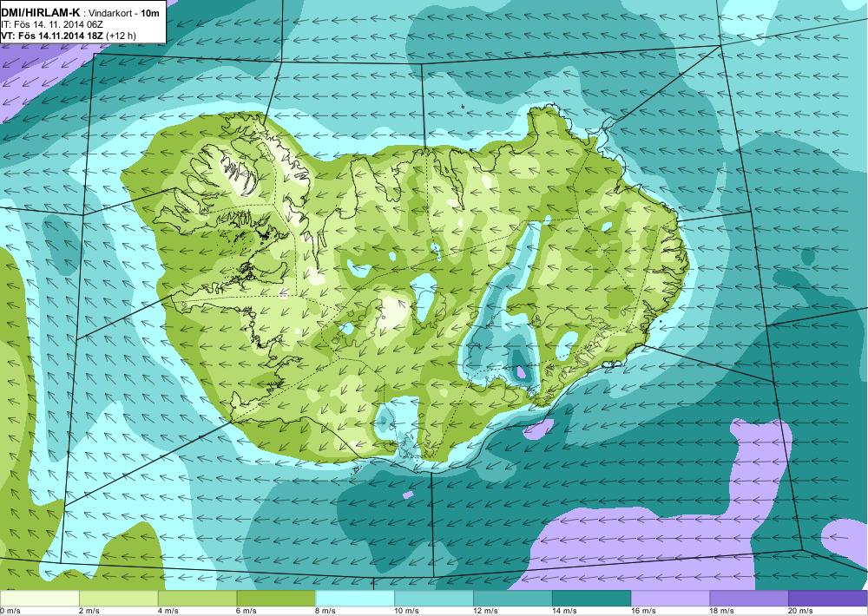Click the light green 2–4 m/s legend swatch

(x=118, y=599)
